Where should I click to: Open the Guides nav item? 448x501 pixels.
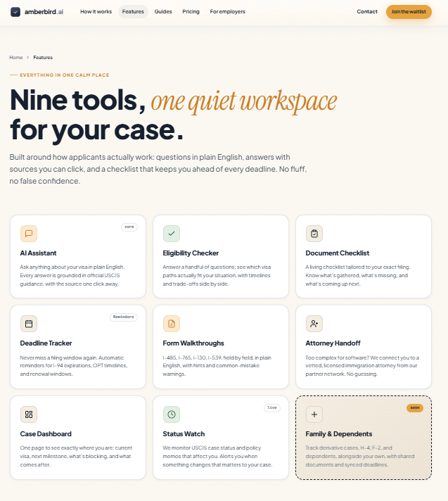163,12
